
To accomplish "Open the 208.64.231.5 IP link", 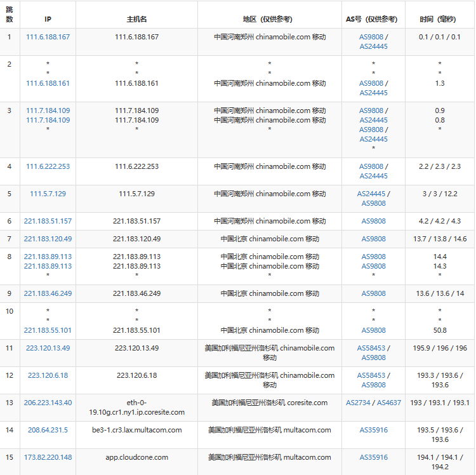I will [48, 430].
